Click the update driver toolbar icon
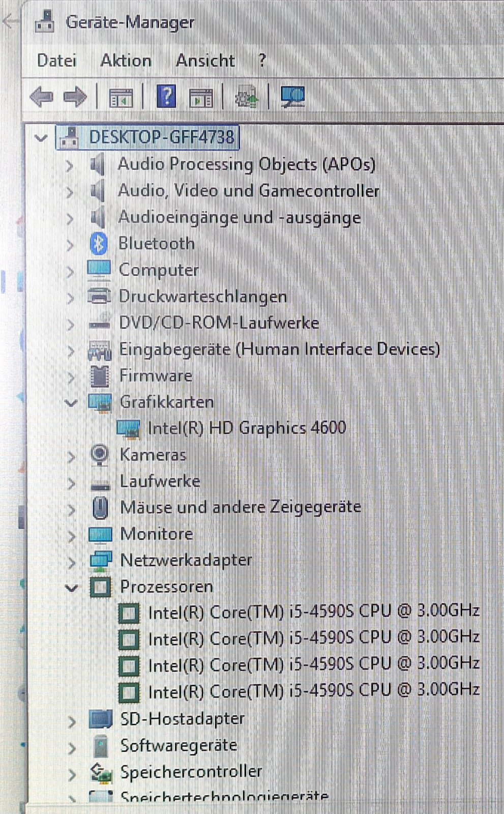 tap(247, 96)
